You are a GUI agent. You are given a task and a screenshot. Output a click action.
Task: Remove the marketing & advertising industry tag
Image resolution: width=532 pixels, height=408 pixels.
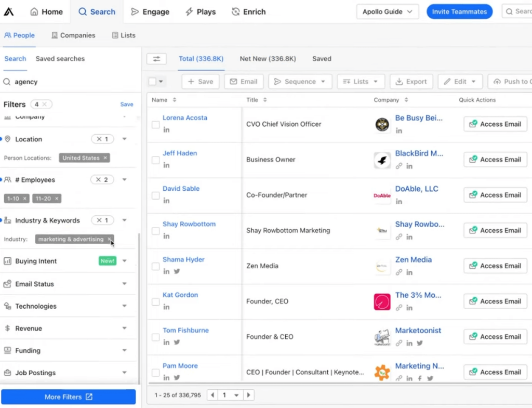pos(109,240)
